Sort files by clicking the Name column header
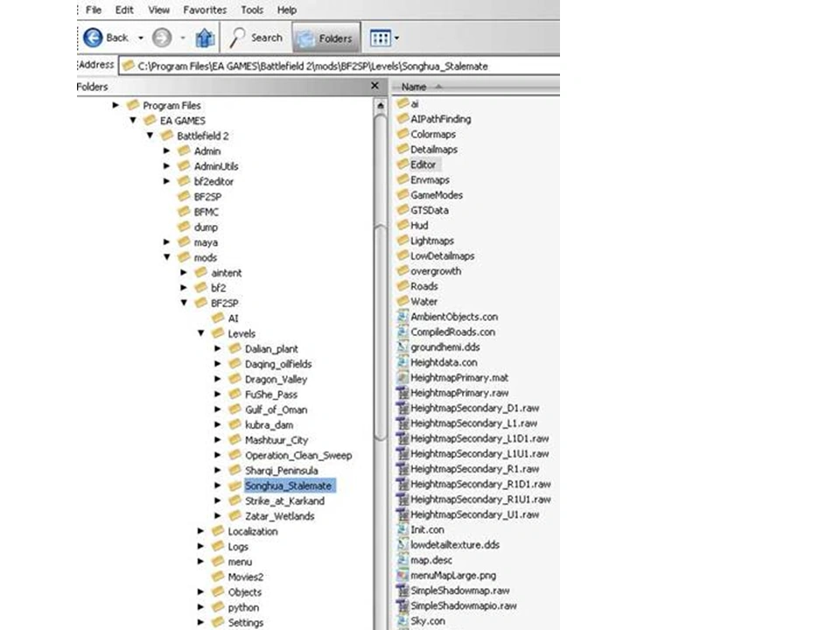840x630 pixels. tap(415, 87)
